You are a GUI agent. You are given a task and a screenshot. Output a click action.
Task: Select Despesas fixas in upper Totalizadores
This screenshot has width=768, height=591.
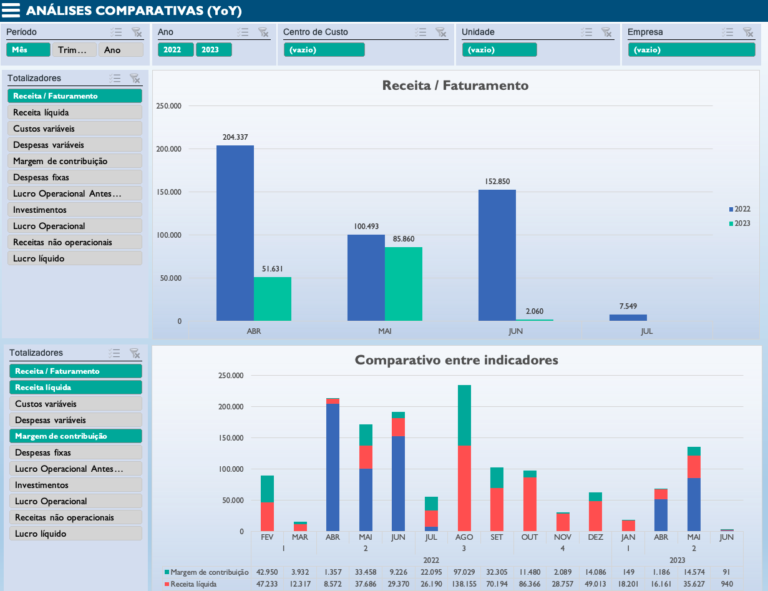click(74, 177)
